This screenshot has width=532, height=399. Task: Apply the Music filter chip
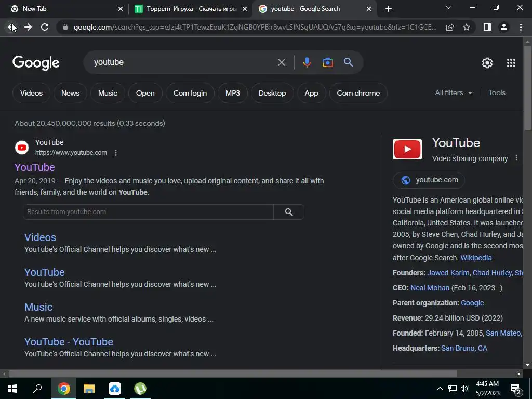tap(108, 93)
